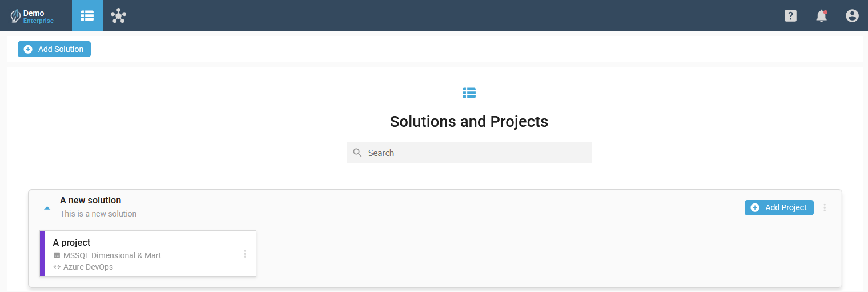Click the blue list icon above heading
The image size is (868, 292).
(469, 93)
